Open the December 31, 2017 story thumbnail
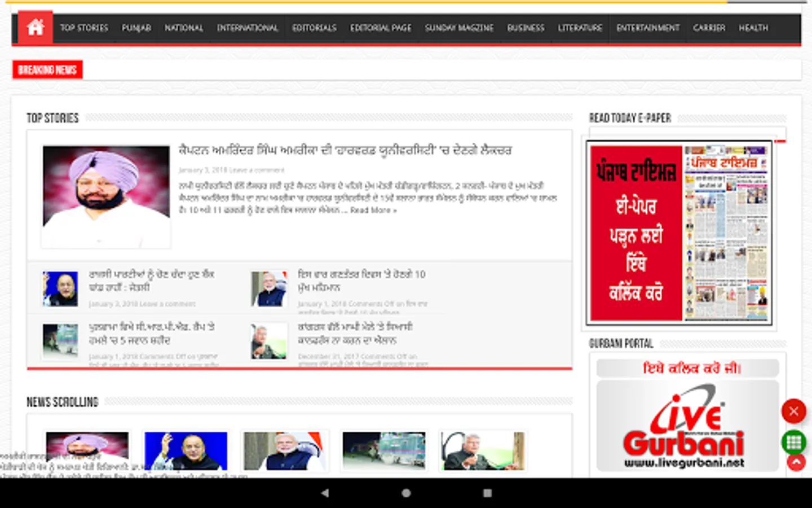Viewport: 812px width, 508px height. point(269,341)
